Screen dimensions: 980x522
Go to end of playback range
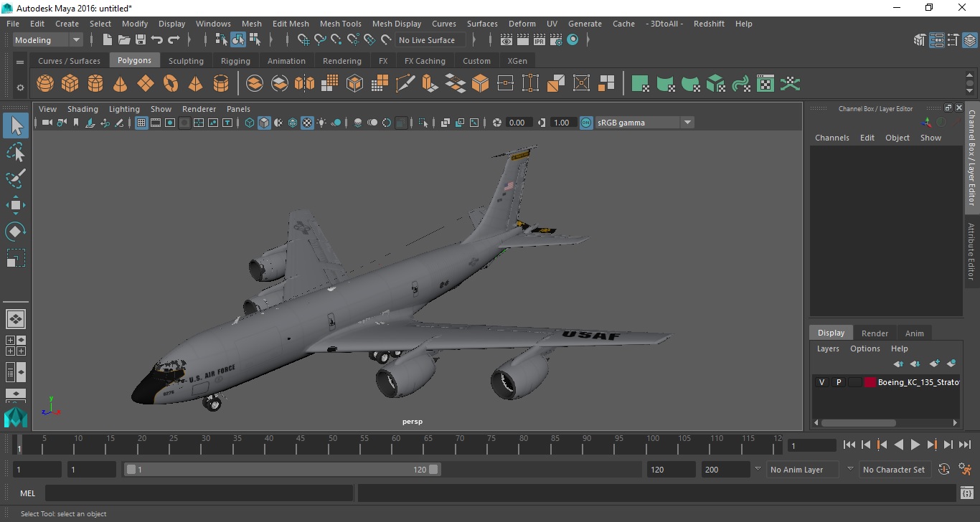click(965, 445)
